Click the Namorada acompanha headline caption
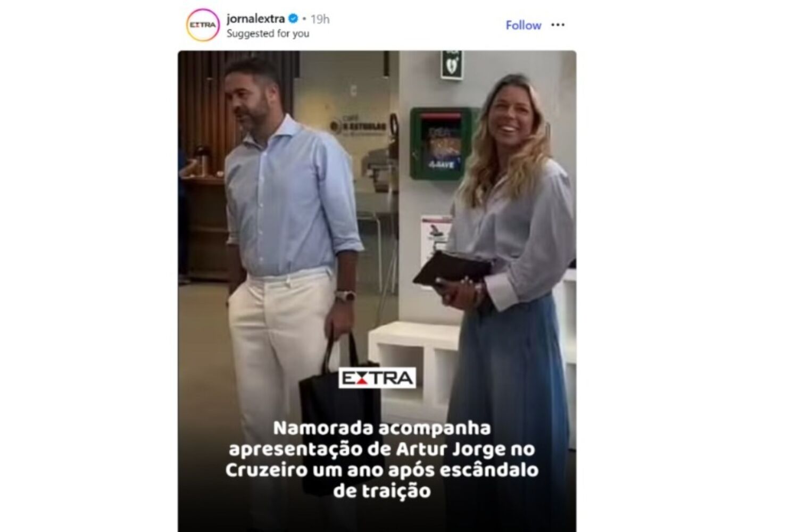Screen dimensions: 798x532 pyautogui.click(x=382, y=459)
